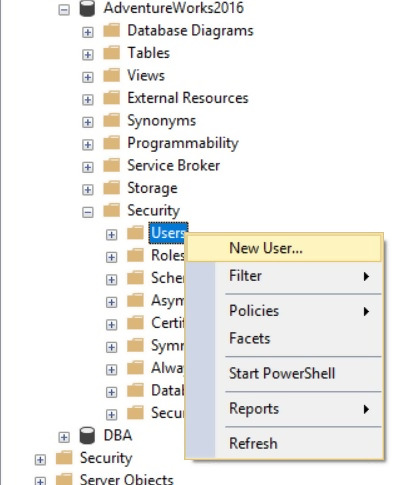Click the folder icon beside Roles

[x=135, y=255]
